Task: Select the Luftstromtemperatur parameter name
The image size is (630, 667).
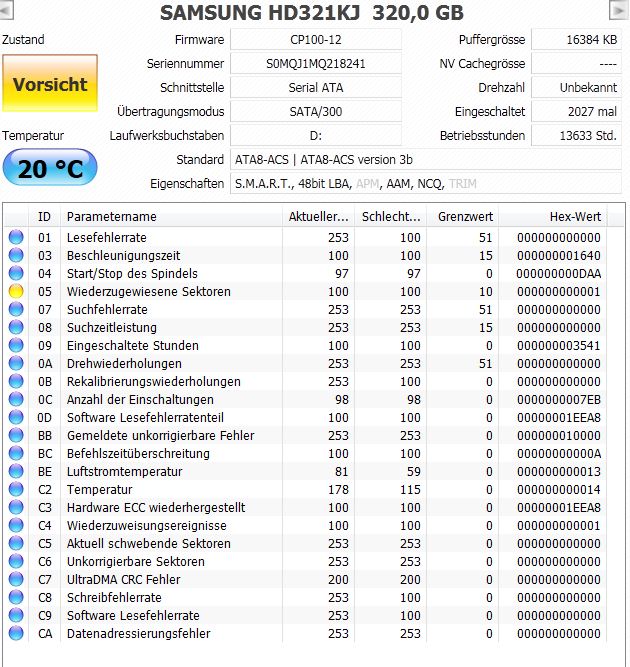Action: [x=124, y=471]
